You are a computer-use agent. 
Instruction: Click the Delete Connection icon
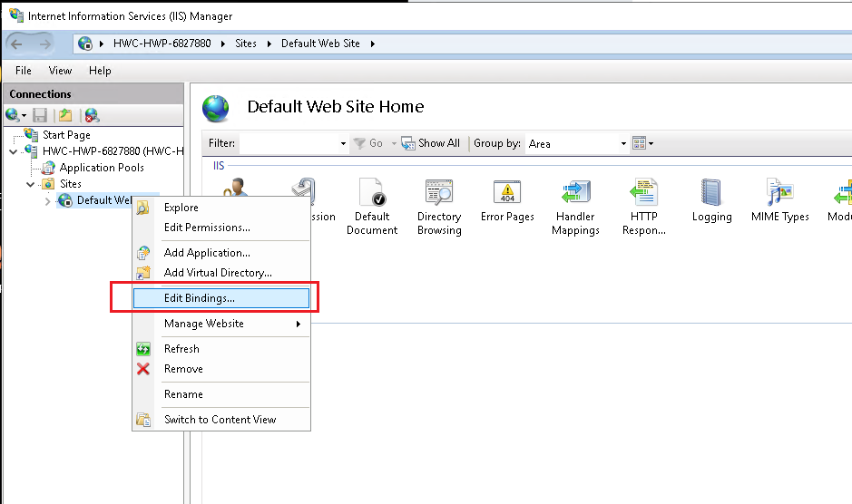(x=92, y=115)
